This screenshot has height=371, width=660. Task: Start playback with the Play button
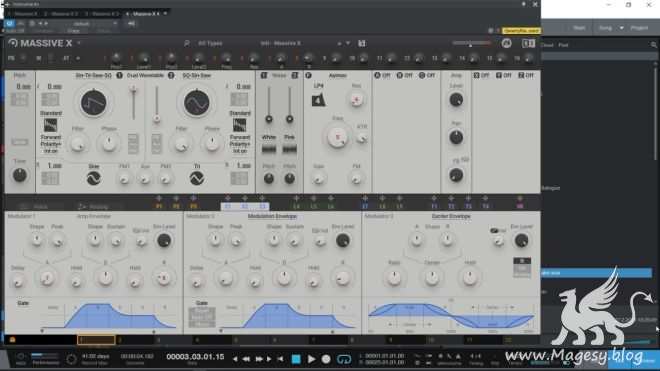tap(311, 359)
